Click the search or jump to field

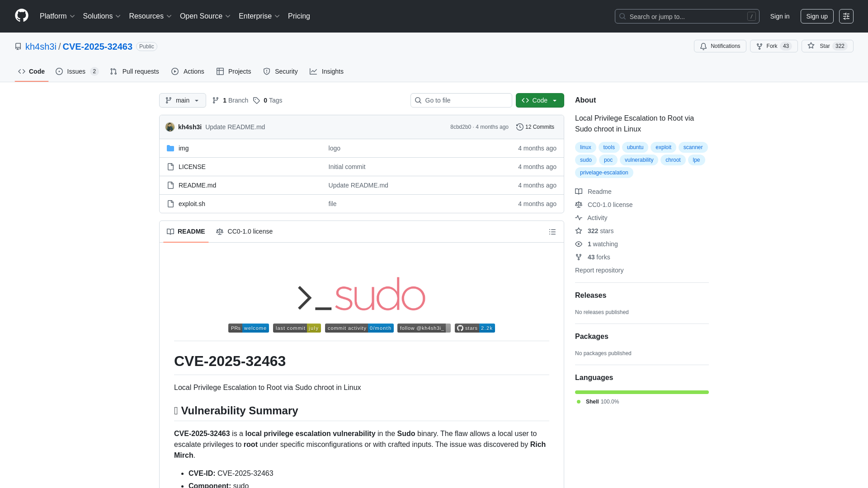pyautogui.click(x=678, y=16)
